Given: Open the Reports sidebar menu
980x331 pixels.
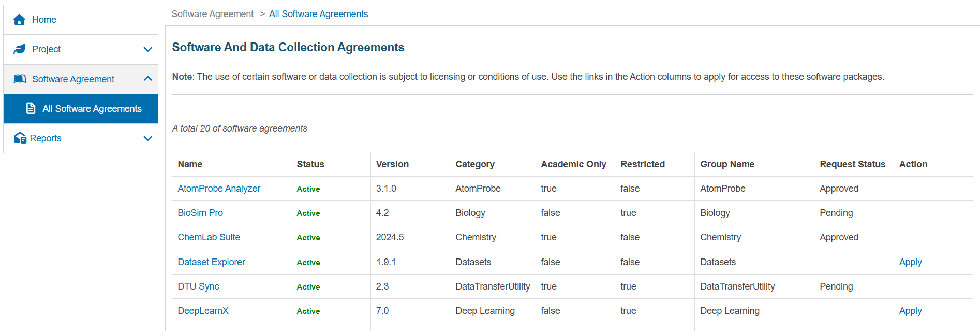Looking at the screenshot, I should point(46,138).
